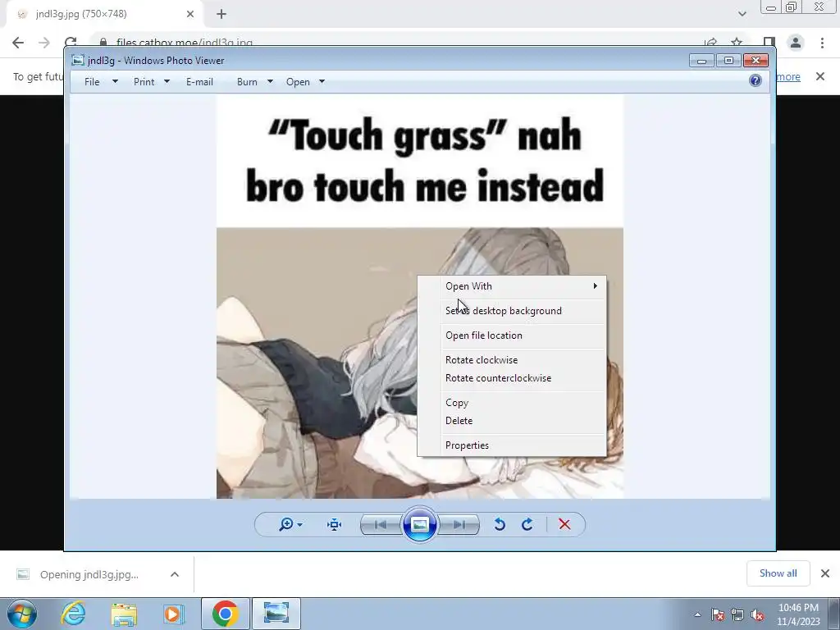Launch Internet Explorer from the taskbar
Screen dimensions: 840x630
pos(73,614)
